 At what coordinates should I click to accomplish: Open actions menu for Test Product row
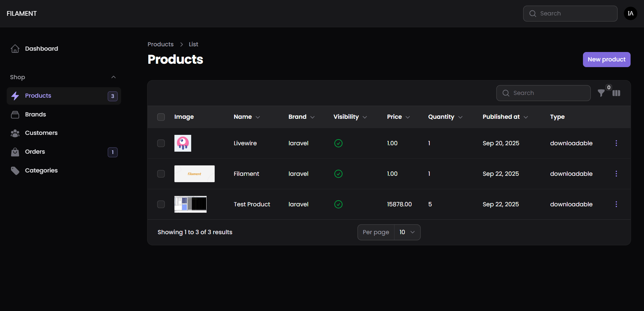point(616,204)
